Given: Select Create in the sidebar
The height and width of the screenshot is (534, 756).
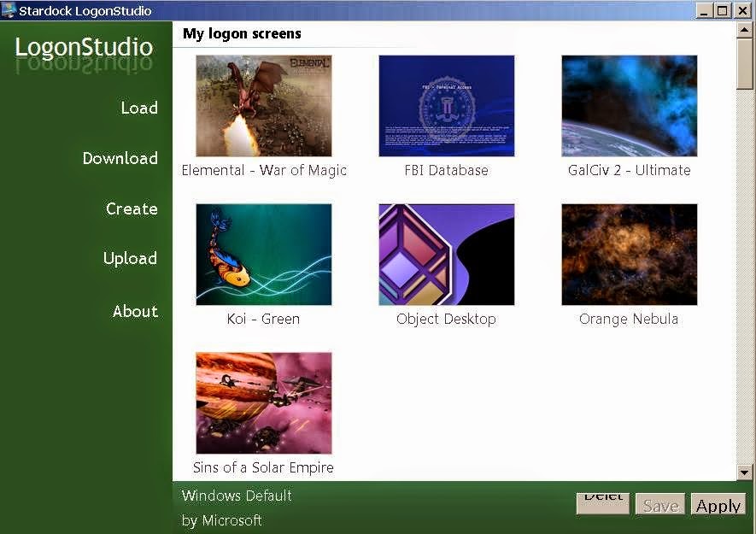Looking at the screenshot, I should 132,208.
